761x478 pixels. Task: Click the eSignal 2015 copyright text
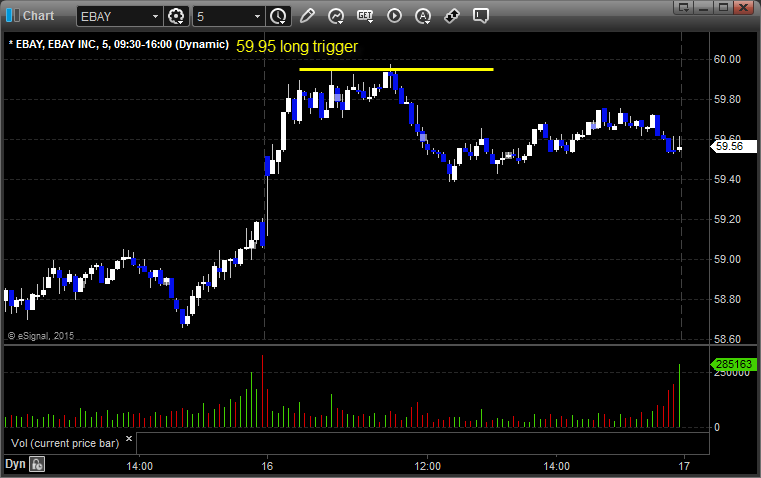41,335
